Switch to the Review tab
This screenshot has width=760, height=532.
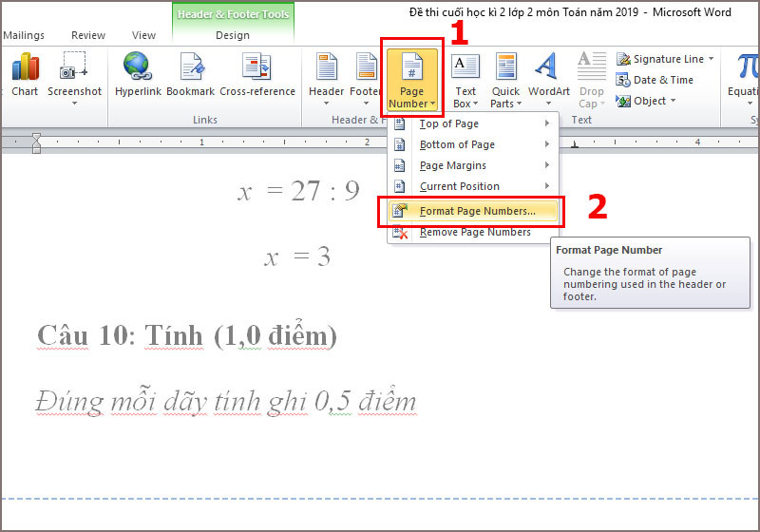88,35
